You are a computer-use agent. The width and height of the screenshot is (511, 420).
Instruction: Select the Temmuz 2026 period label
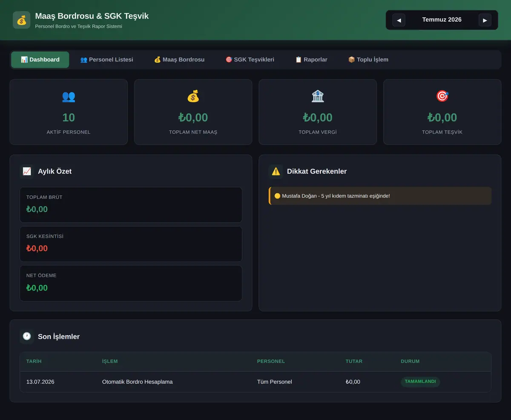click(x=442, y=20)
